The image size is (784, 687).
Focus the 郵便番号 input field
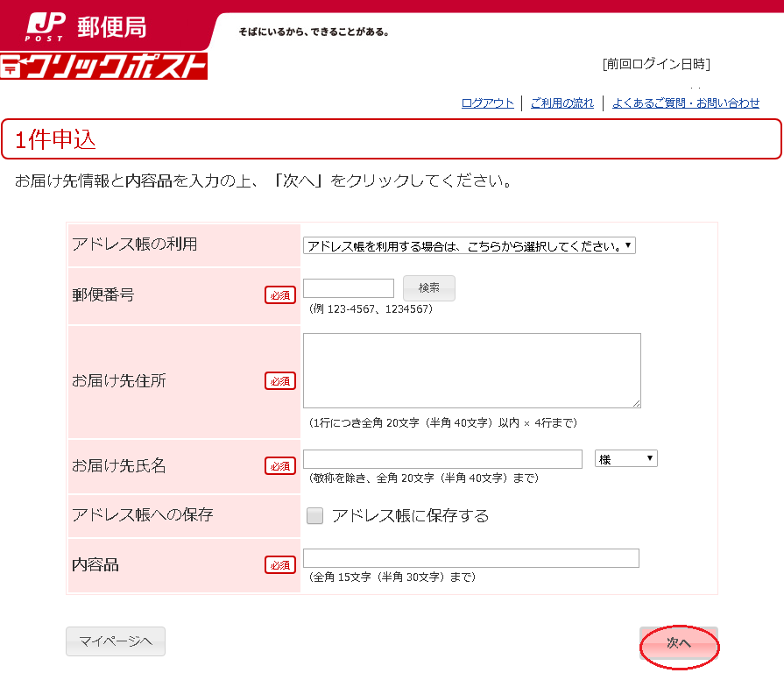[x=349, y=288]
